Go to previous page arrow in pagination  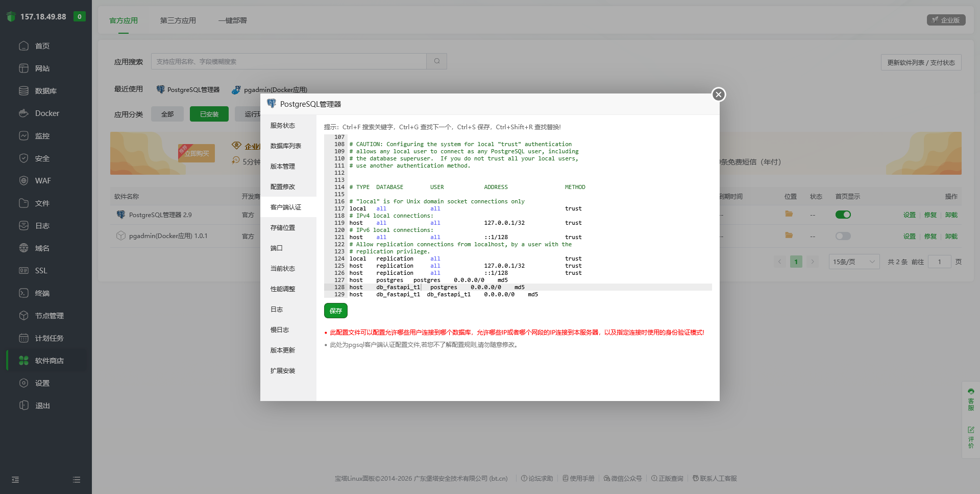point(780,262)
